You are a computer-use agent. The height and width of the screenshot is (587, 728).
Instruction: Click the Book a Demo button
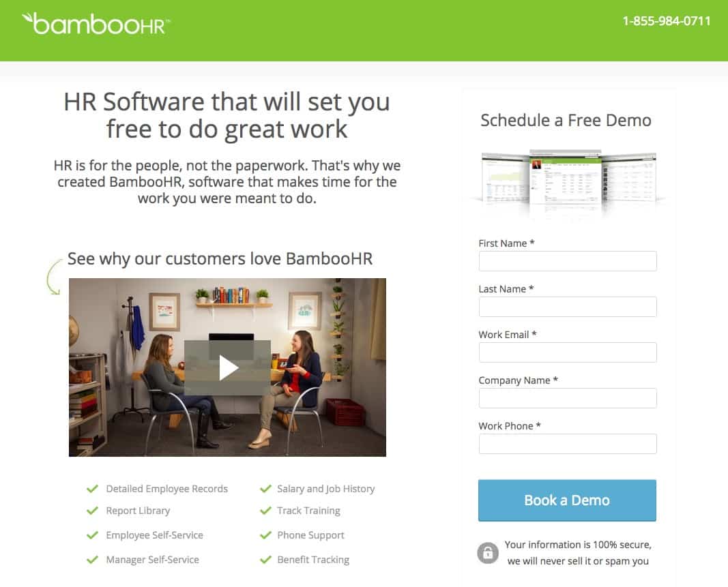567,500
